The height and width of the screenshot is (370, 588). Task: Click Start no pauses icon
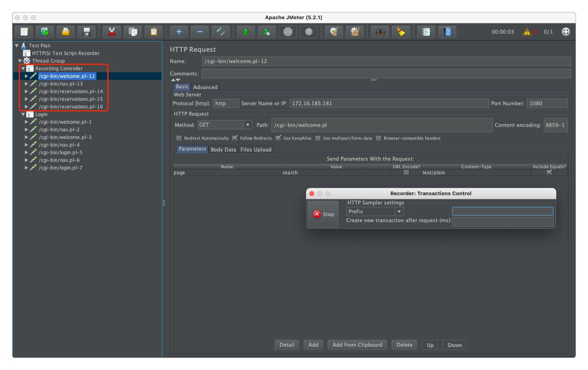tap(267, 32)
